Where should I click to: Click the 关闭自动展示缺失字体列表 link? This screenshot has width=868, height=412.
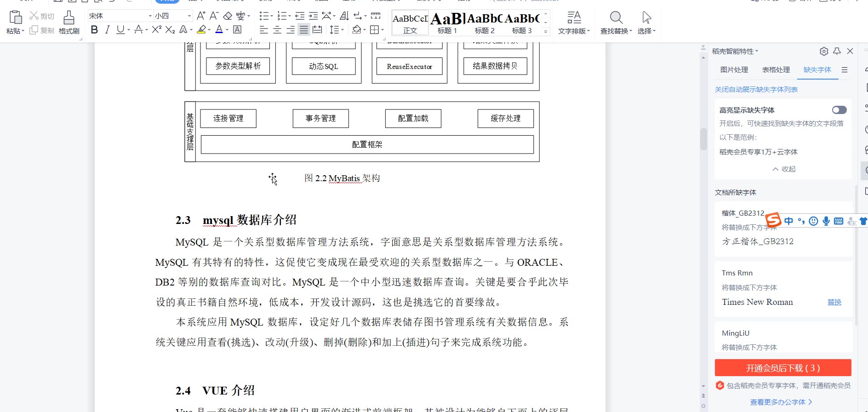(x=756, y=90)
